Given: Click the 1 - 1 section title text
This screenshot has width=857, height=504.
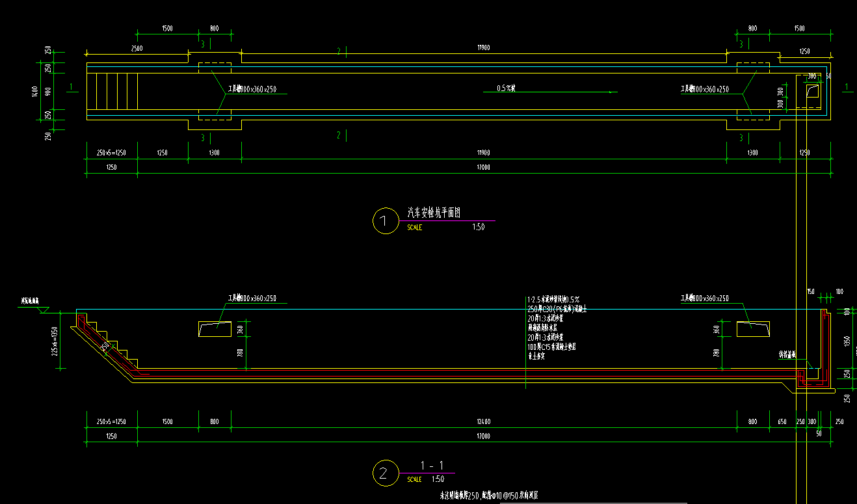Looking at the screenshot, I should tap(432, 466).
